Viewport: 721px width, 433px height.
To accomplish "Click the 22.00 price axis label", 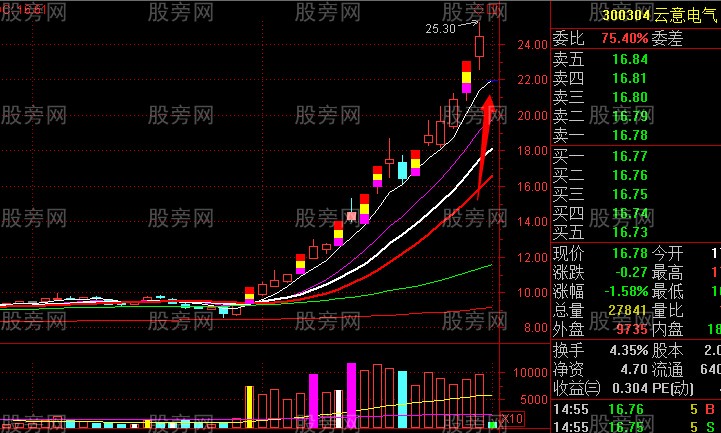I will [532, 80].
